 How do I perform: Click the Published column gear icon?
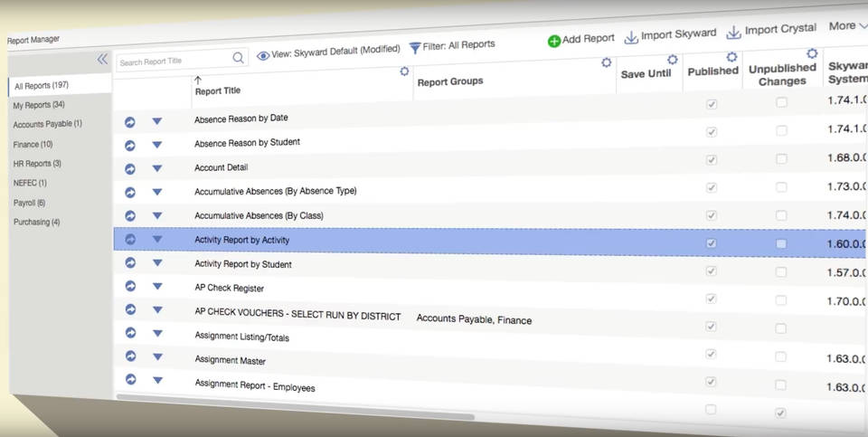click(731, 57)
